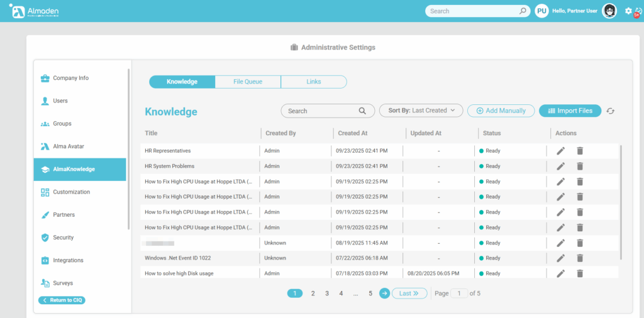Delete the HR System Problems entry
644x318 pixels.
(580, 167)
